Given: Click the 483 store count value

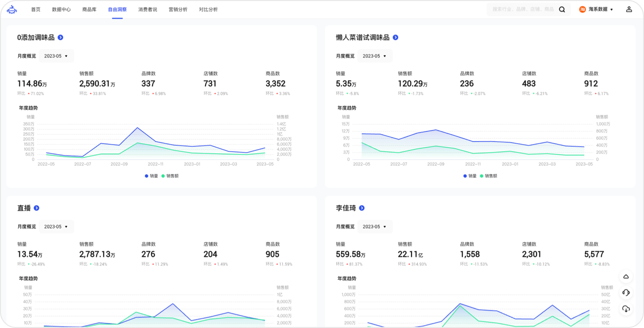Looking at the screenshot, I should pyautogui.click(x=529, y=84).
